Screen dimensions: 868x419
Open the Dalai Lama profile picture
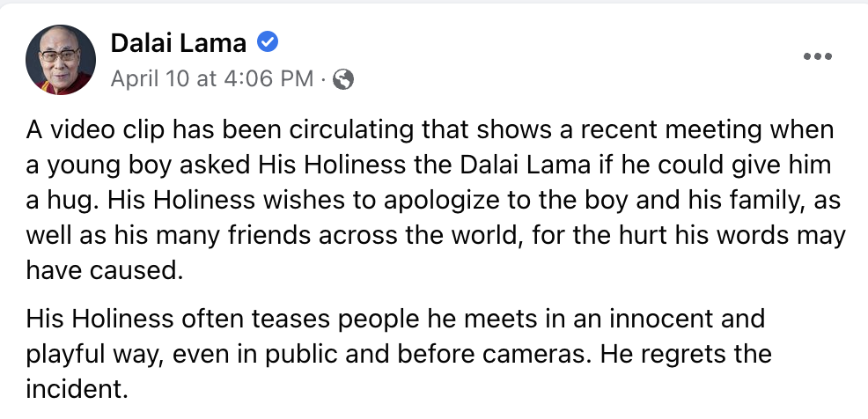point(61,60)
